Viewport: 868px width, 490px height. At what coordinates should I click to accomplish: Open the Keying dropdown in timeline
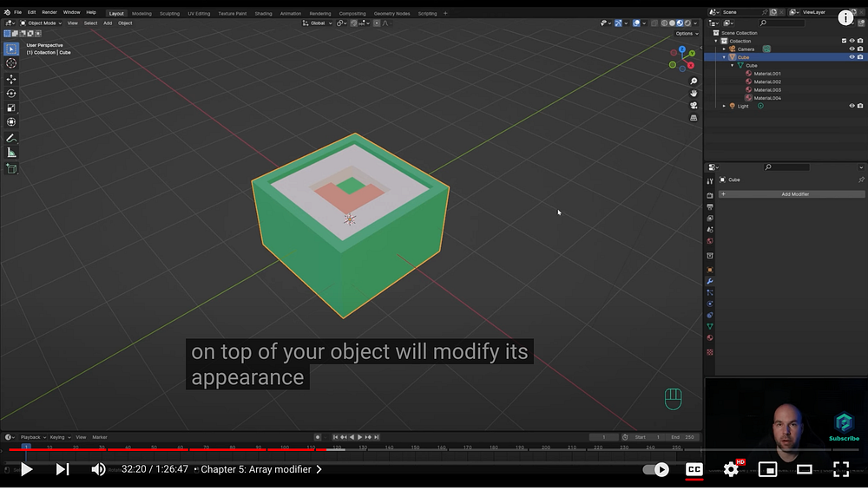click(60, 437)
